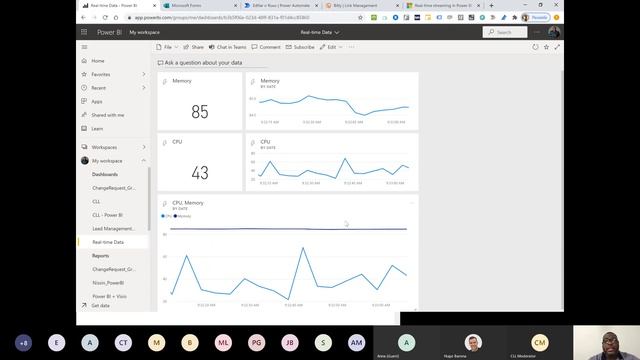Click the CPU by date line chart

(x=332, y=162)
